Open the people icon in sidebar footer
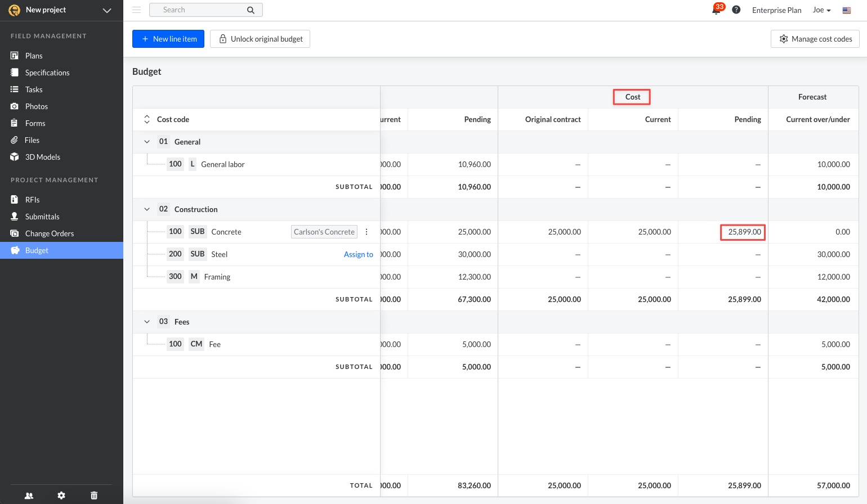Viewport: 867px width, 504px height. point(29,496)
